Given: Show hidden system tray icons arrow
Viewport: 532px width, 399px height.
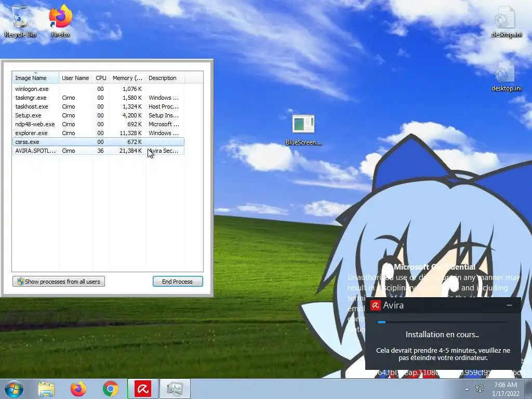Looking at the screenshot, I should 467,389.
